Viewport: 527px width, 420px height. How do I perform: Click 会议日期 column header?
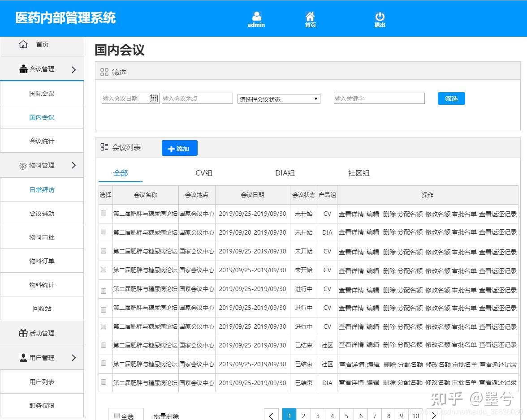tap(252, 195)
